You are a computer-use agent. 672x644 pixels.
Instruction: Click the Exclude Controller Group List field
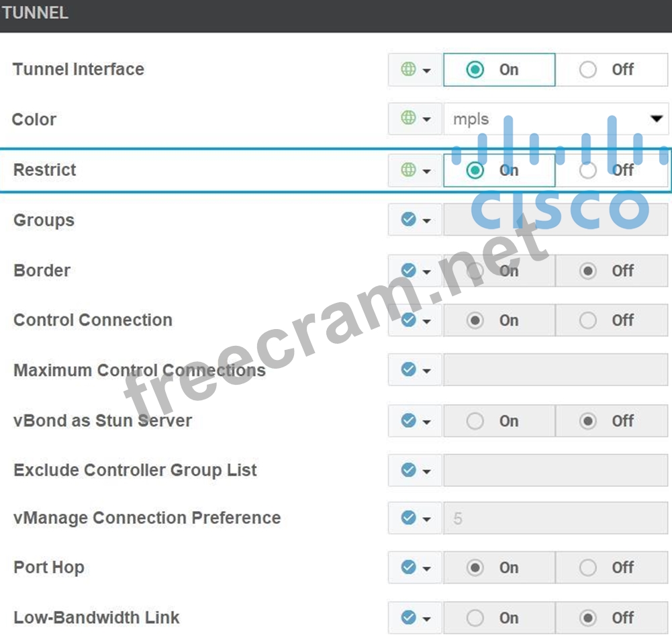pyautogui.click(x=555, y=470)
